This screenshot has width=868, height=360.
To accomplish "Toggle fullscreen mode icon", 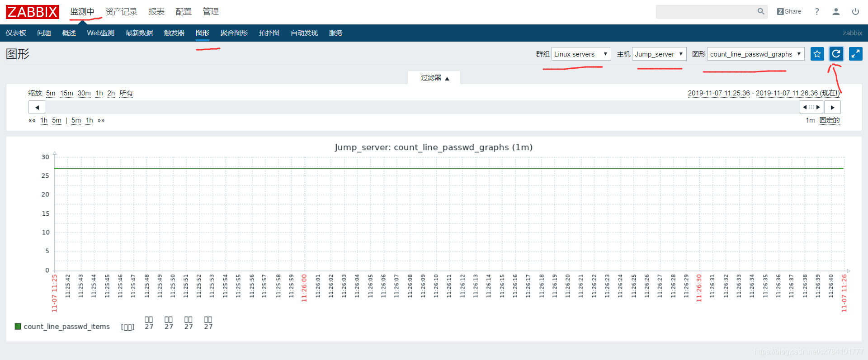I will tap(855, 54).
